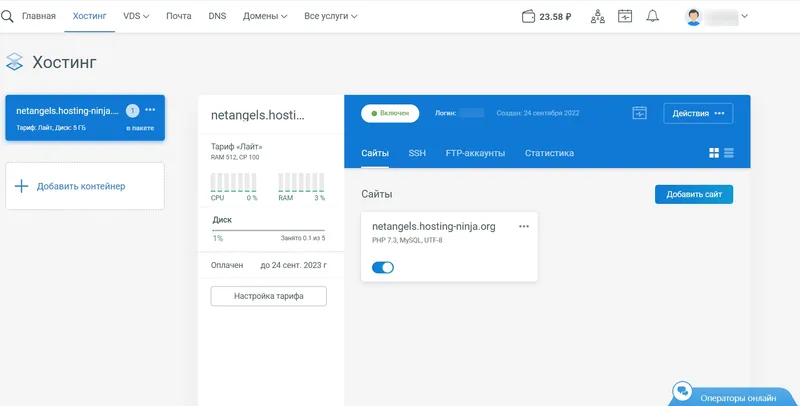Open the DNS section
The width and height of the screenshot is (800, 406).
tap(217, 16)
